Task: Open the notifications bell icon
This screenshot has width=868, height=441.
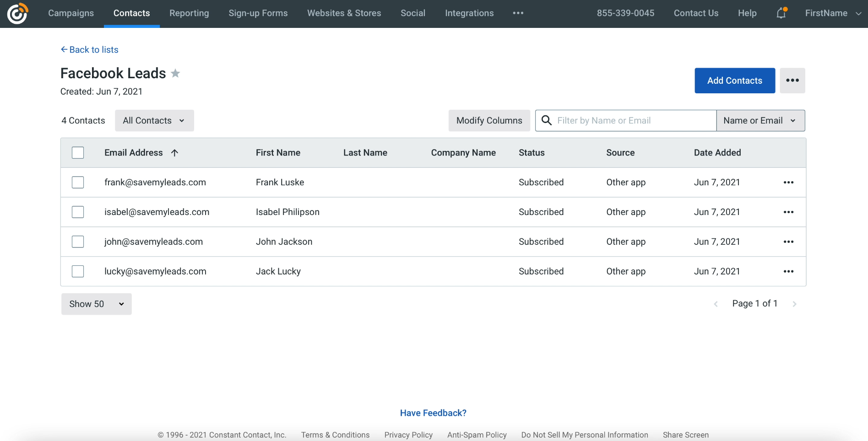Action: click(781, 13)
